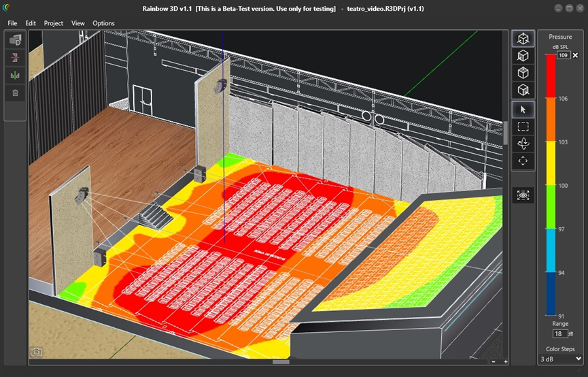The width and height of the screenshot is (588, 377).
Task: Open the Project menu
Action: (53, 23)
